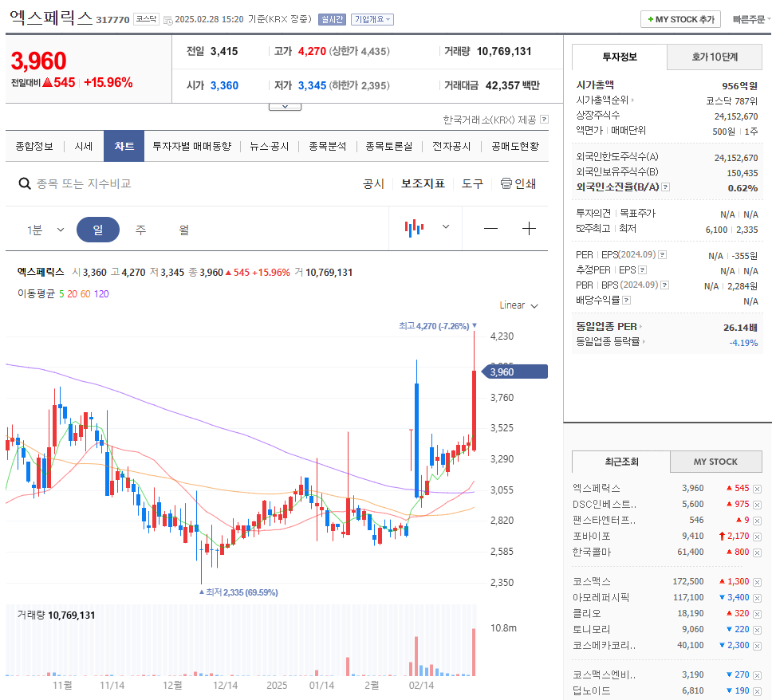Switch chart period to 주 weekly
Screen dimensions: 772x700
[x=141, y=227]
